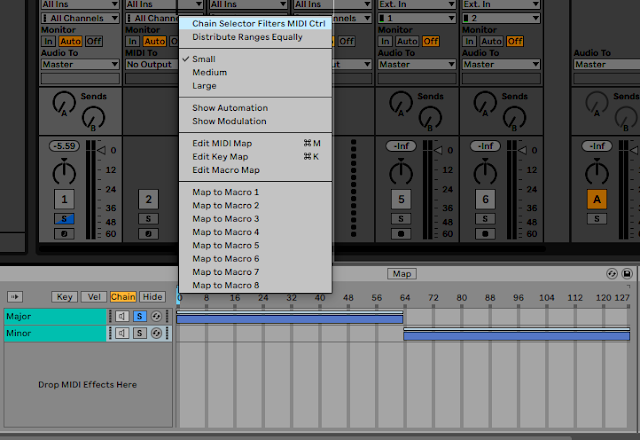Solo track 1 with its S button
640x440 pixels.
pos(64,219)
